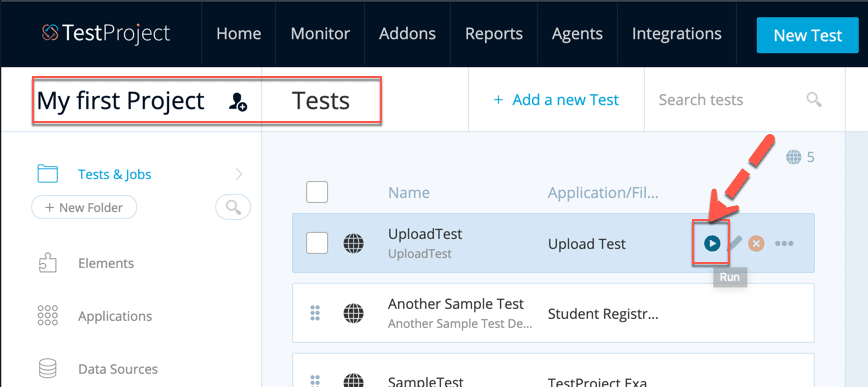Navigate to the Agents page

[x=577, y=34]
